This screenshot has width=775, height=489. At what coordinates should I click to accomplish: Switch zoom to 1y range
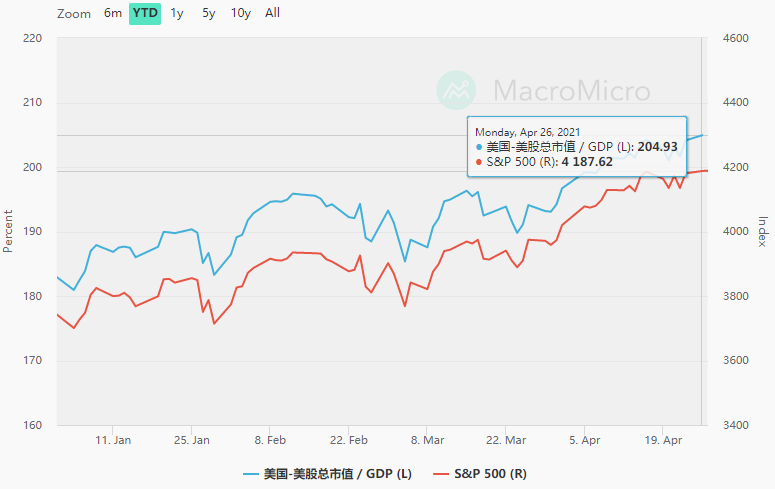pyautogui.click(x=177, y=13)
